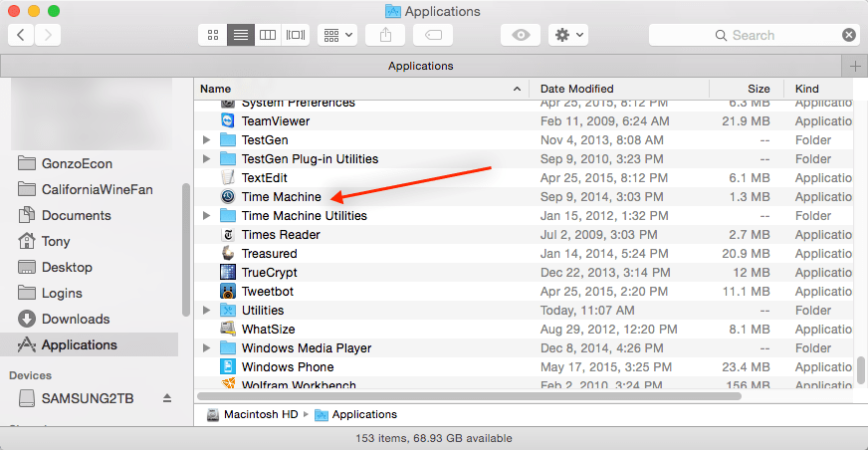Select the WhatSize app icon
The height and width of the screenshot is (450, 868).
click(x=228, y=329)
